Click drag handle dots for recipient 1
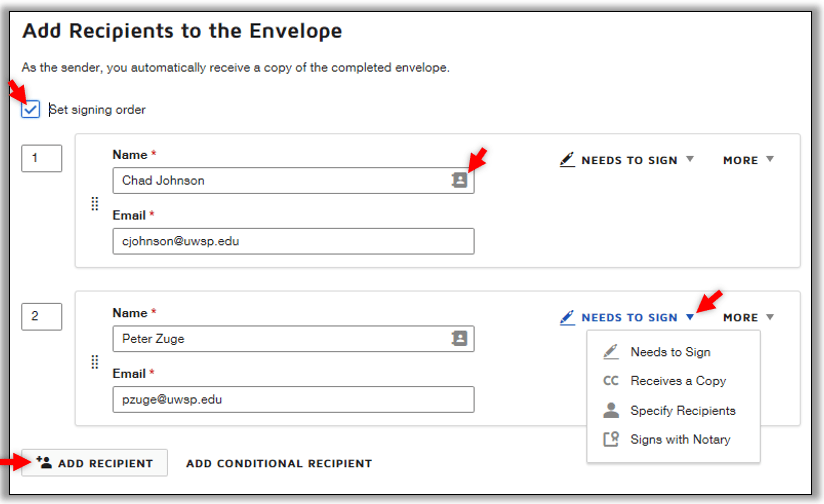This screenshot has height=504, width=824. 95,204
